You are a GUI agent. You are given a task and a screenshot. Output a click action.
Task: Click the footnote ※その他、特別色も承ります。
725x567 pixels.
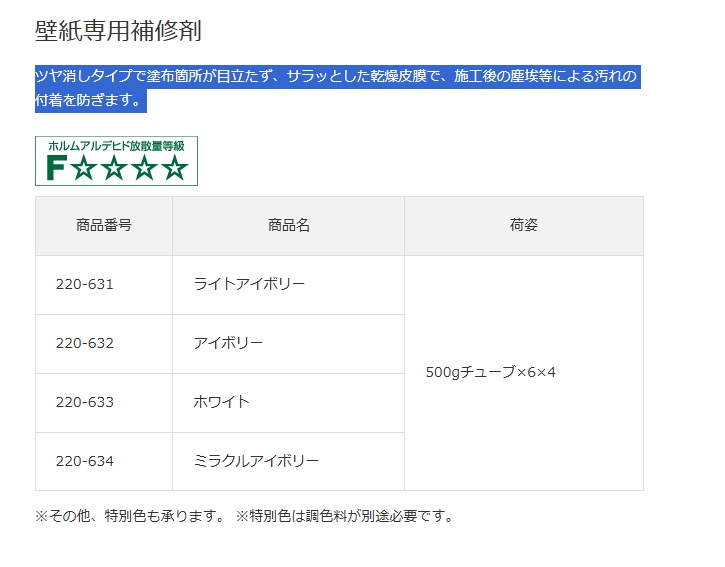coord(130,516)
